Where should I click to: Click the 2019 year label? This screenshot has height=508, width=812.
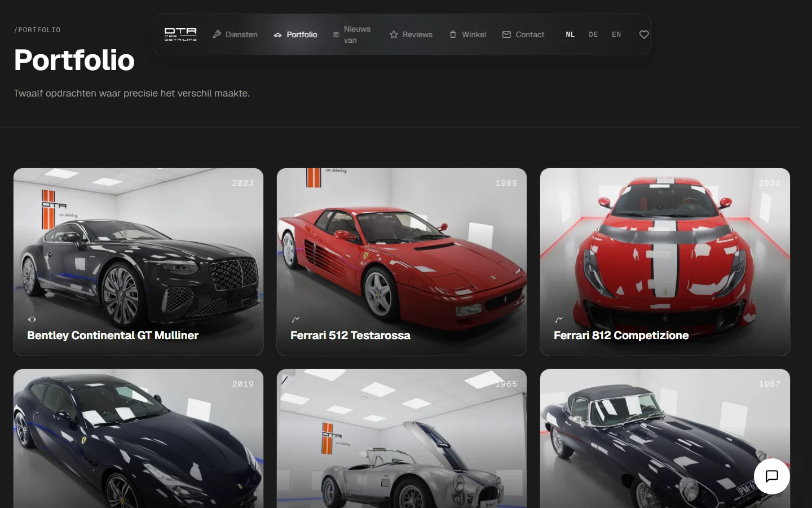coord(243,384)
